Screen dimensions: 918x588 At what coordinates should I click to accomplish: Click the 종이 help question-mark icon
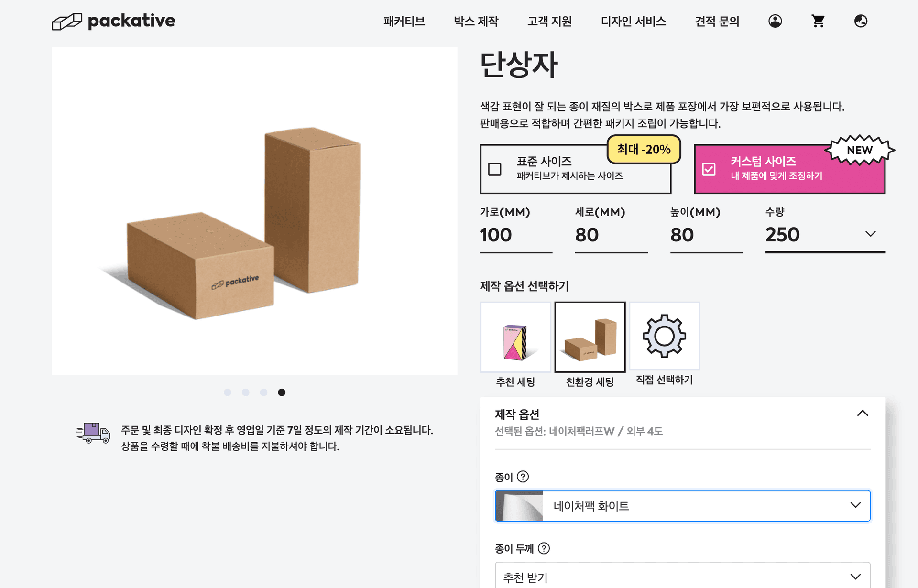(x=523, y=477)
